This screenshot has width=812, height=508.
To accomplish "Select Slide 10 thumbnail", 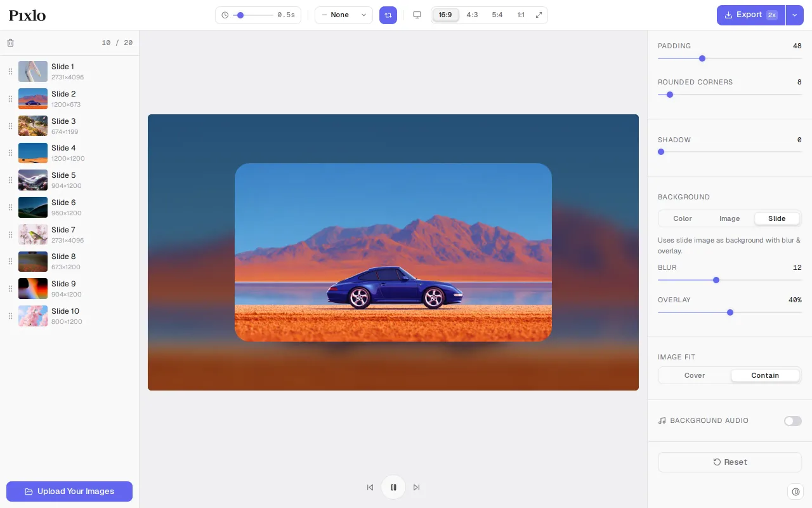I will (x=33, y=316).
